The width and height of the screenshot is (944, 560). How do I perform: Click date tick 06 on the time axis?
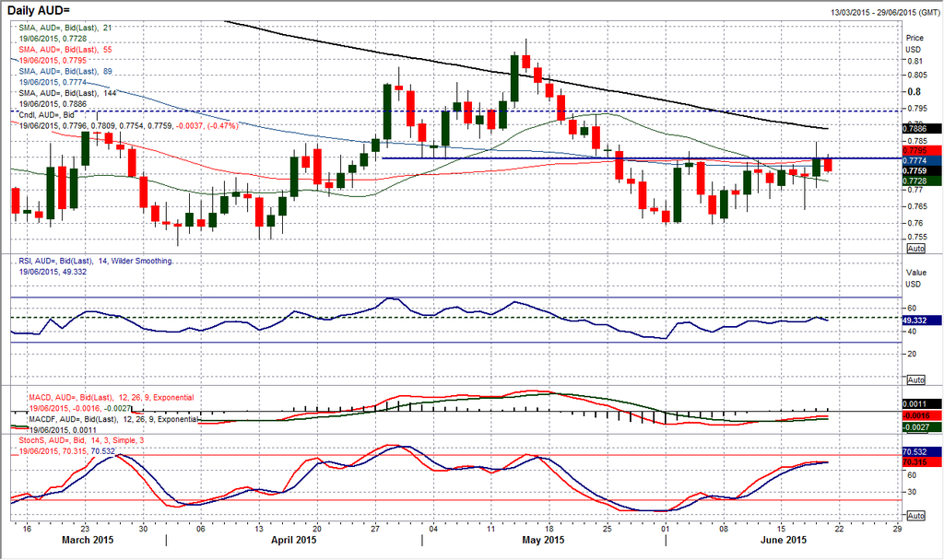tap(201, 529)
